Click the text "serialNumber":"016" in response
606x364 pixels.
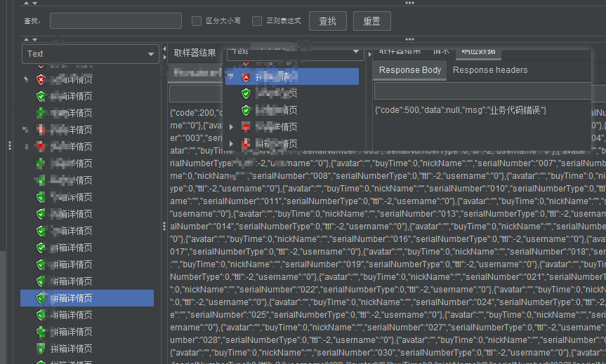point(372,239)
